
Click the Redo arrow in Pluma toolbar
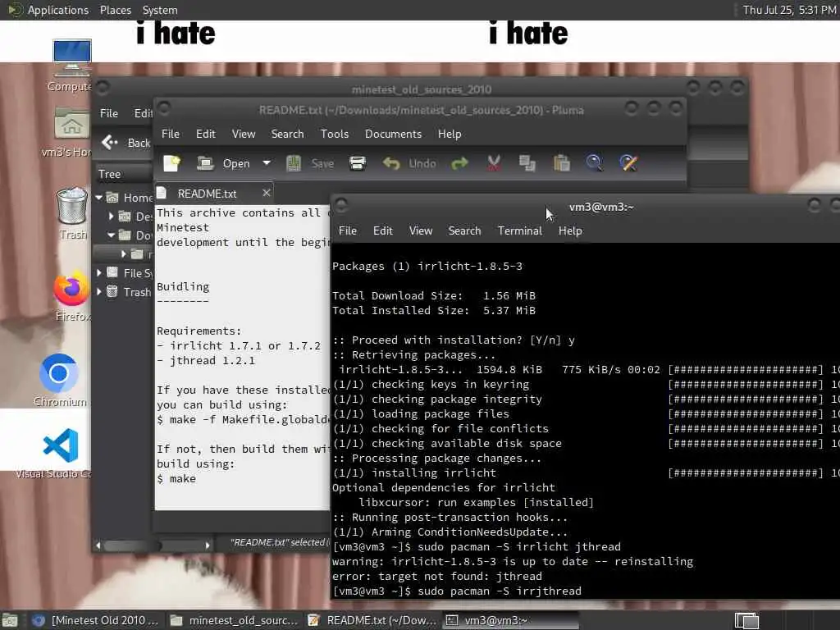(459, 163)
